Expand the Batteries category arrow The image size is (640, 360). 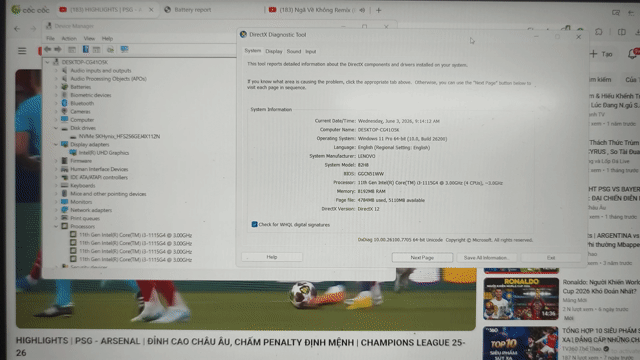click(56, 87)
